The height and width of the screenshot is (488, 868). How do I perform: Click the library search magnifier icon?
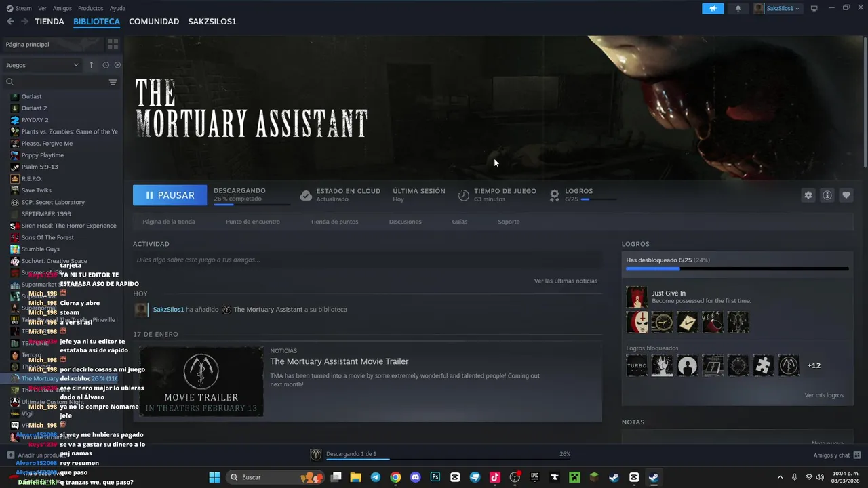coord(9,82)
